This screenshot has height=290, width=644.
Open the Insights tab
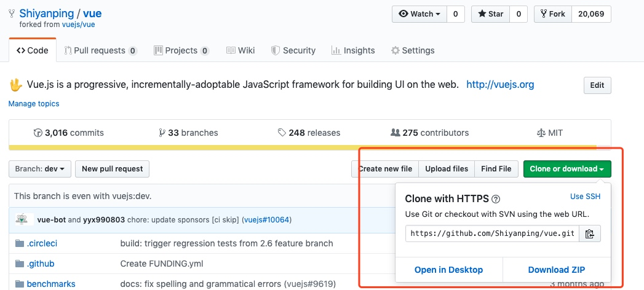coord(353,50)
